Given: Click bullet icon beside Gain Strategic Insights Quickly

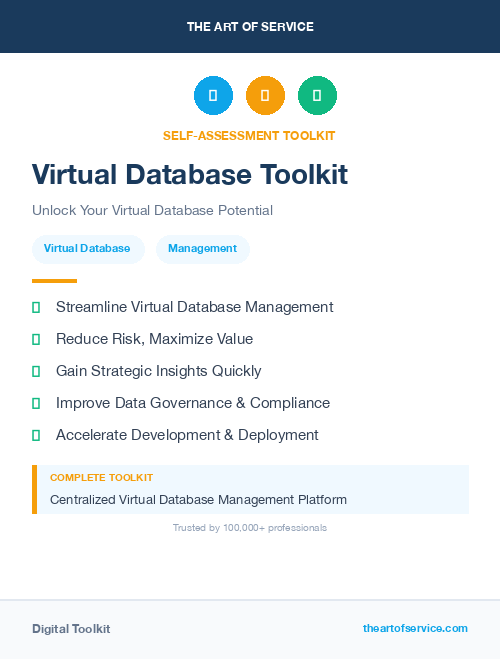Looking at the screenshot, I should 36,371.
